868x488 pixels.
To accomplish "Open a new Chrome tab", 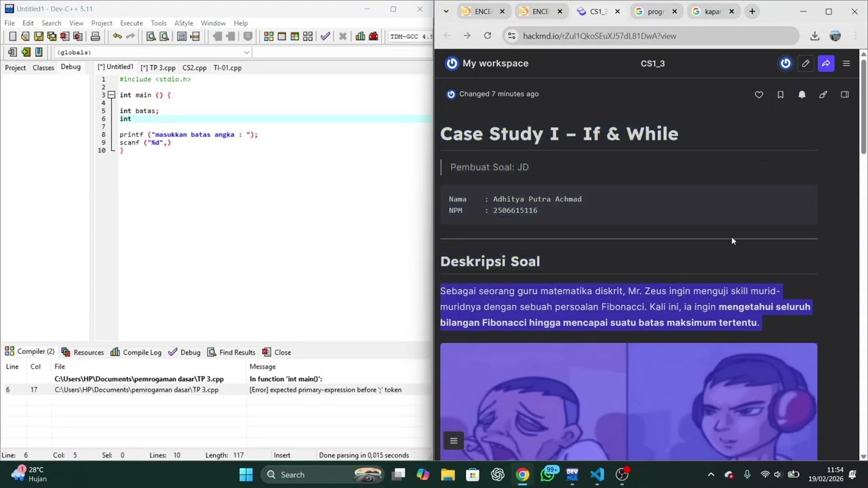I will tap(752, 12).
